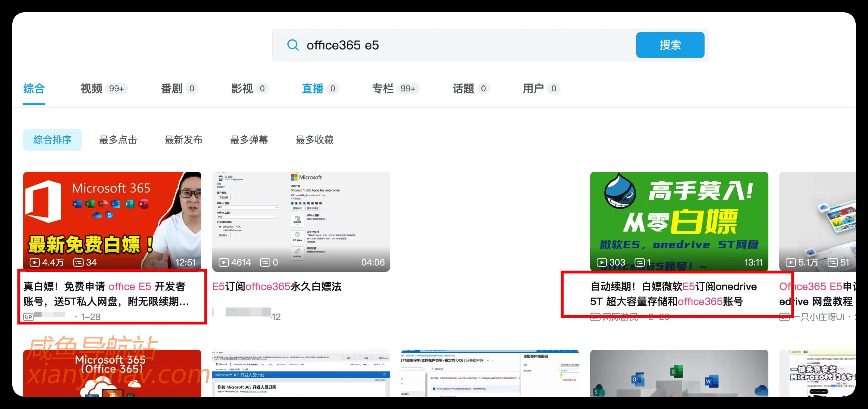Click the UP uploader badge under the first video
Image resolution: width=868 pixels, height=409 pixels.
pyautogui.click(x=28, y=317)
